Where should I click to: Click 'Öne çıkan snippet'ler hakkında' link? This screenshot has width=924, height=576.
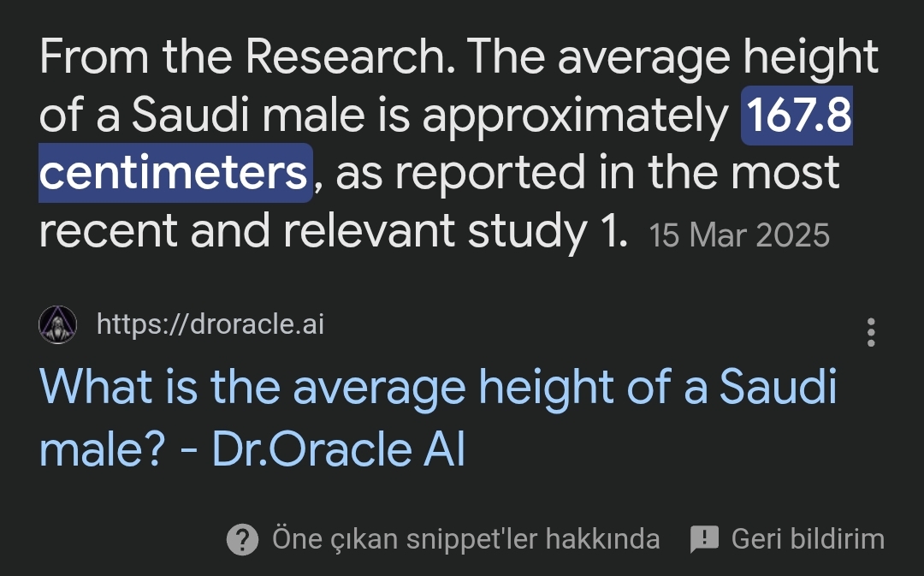coord(465,539)
